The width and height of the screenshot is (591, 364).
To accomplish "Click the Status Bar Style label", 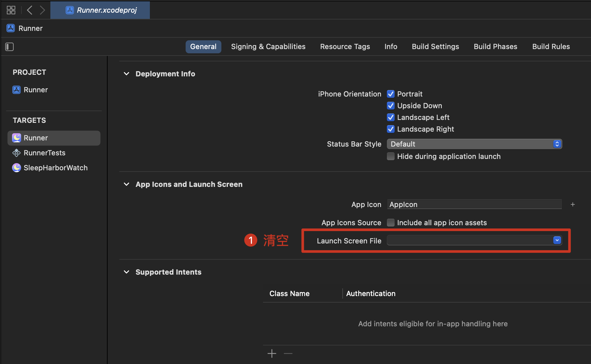I will 354,144.
